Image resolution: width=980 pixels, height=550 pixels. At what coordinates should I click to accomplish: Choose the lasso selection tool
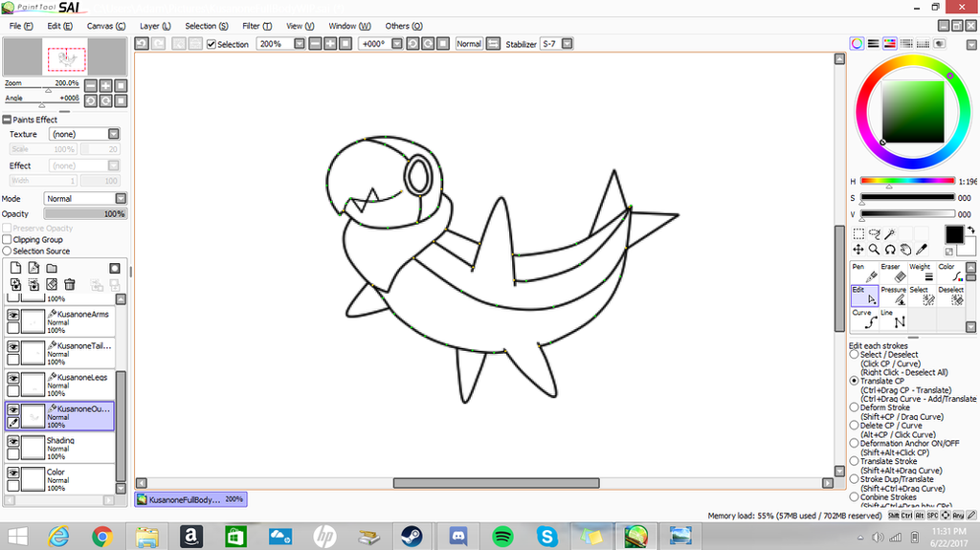tap(875, 233)
